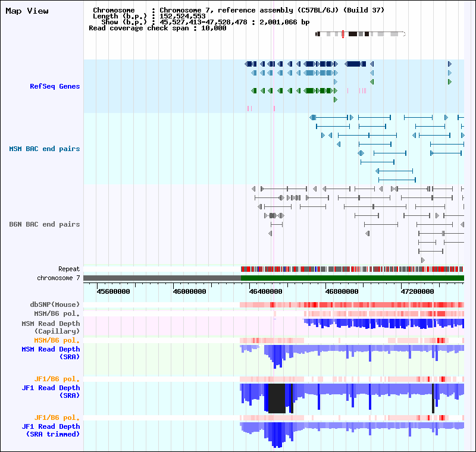Open the MSM Read Depth (SRA) label
This screenshot has height=452, width=476.
[51, 353]
